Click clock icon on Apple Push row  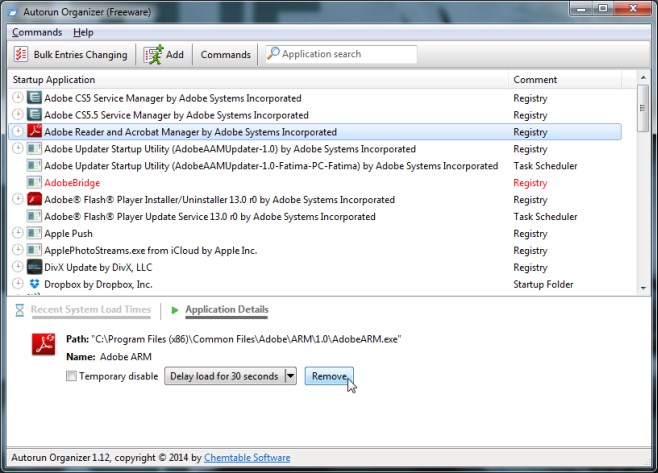(17, 233)
